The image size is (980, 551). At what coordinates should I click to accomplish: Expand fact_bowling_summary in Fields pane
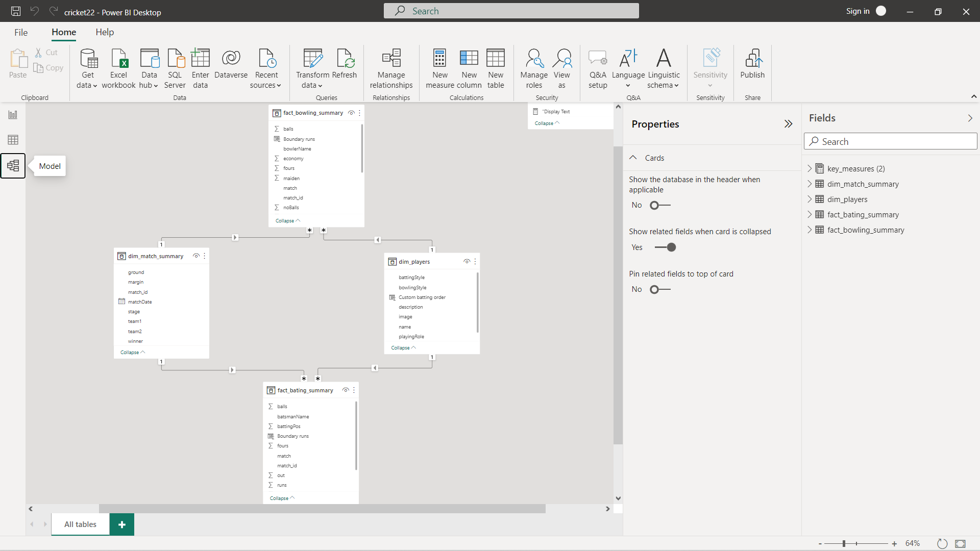(810, 230)
